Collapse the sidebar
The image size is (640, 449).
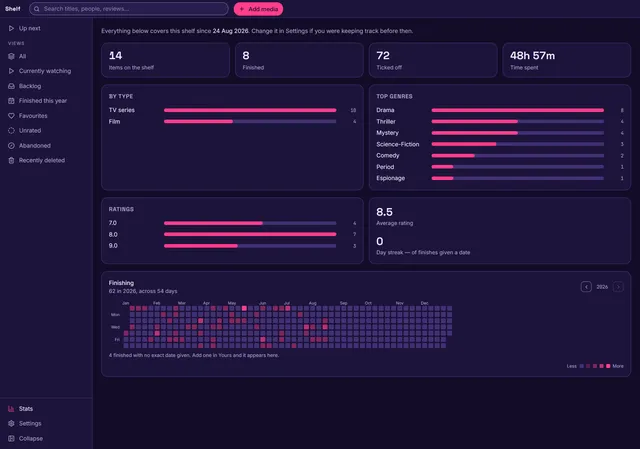(x=46, y=438)
